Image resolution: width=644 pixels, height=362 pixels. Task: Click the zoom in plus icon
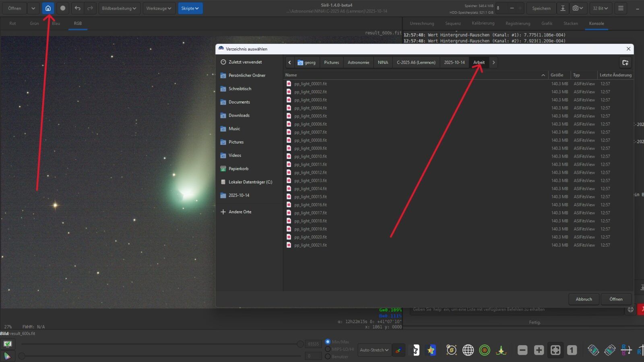539,350
